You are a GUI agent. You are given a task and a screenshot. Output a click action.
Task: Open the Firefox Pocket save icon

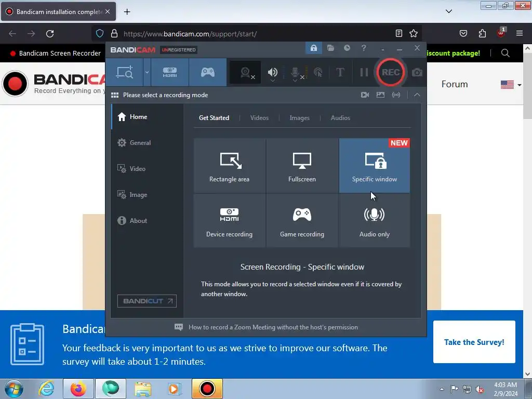(x=463, y=33)
